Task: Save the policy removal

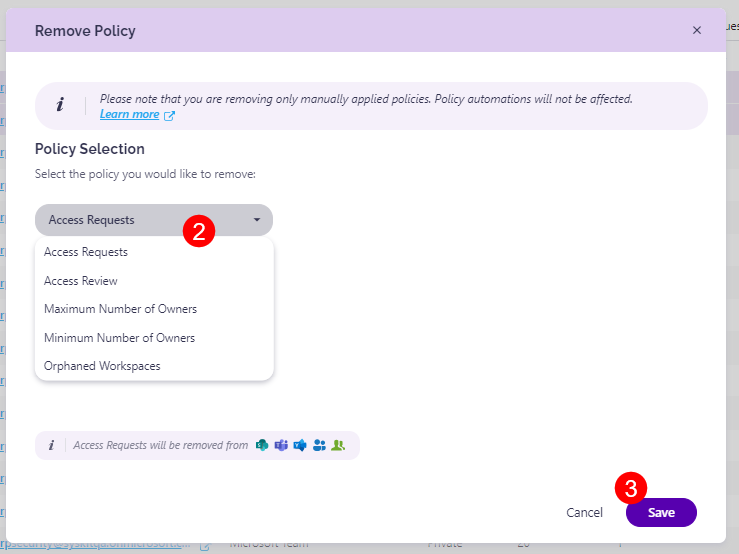Action: pos(661,513)
